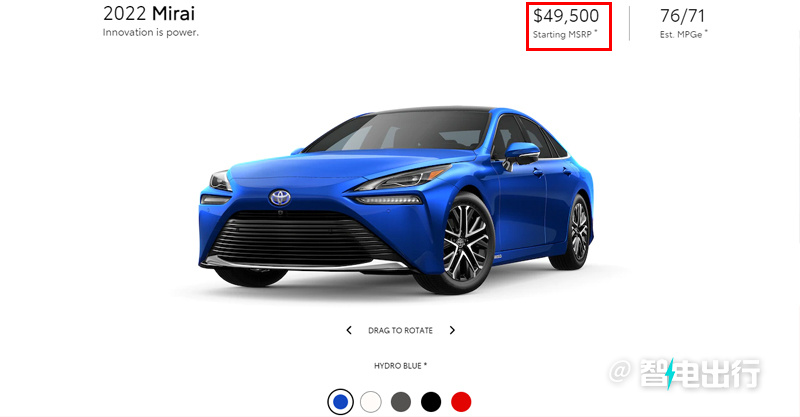This screenshot has height=417, width=800.
Task: Click the car's front grille
Action: (304, 238)
